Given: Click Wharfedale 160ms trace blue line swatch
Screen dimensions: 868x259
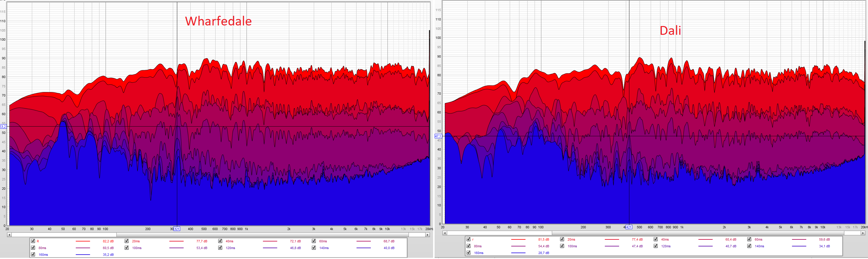Looking at the screenshot, I should coord(83,255).
